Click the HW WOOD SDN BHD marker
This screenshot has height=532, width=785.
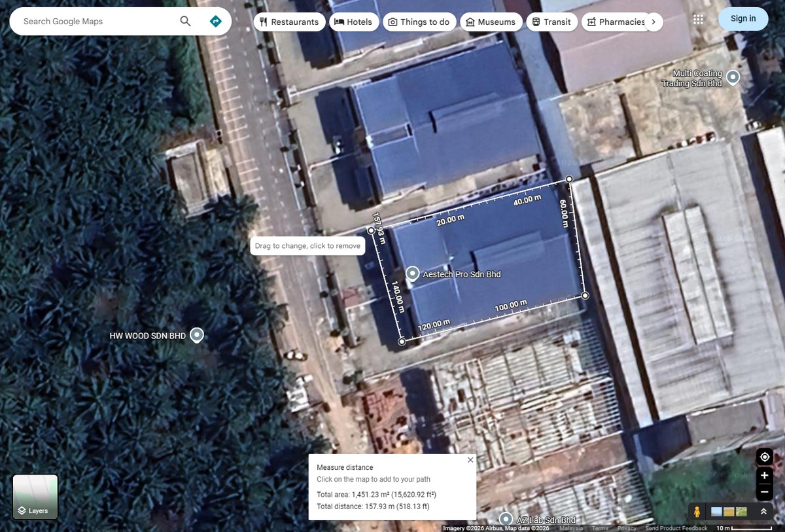click(x=196, y=336)
